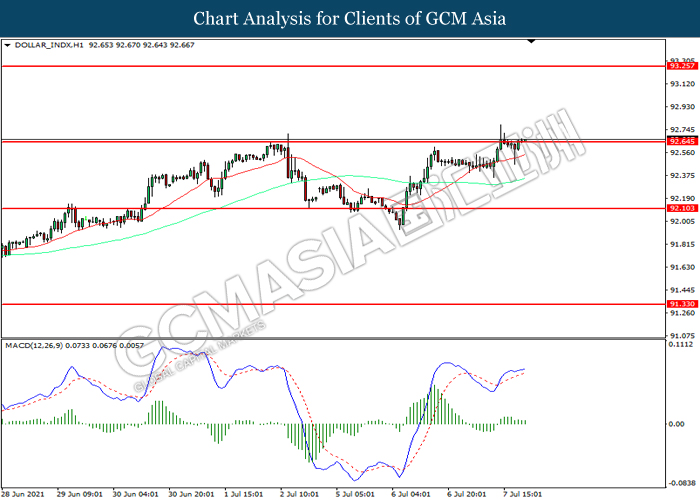Select the 91.330 red price label
Screen dimensions: 700x500
pos(682,303)
